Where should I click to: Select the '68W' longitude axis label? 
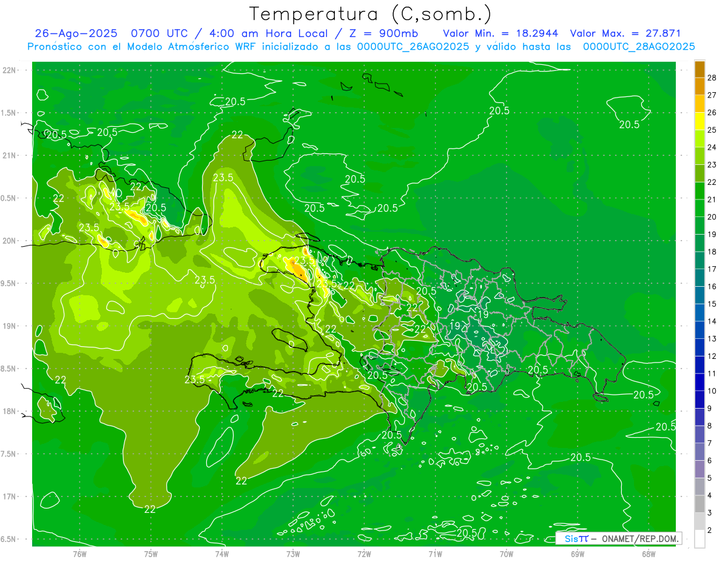648,554
